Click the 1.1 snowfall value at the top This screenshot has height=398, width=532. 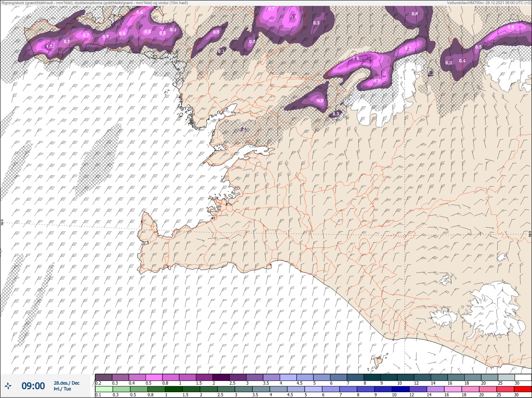(293, 17)
